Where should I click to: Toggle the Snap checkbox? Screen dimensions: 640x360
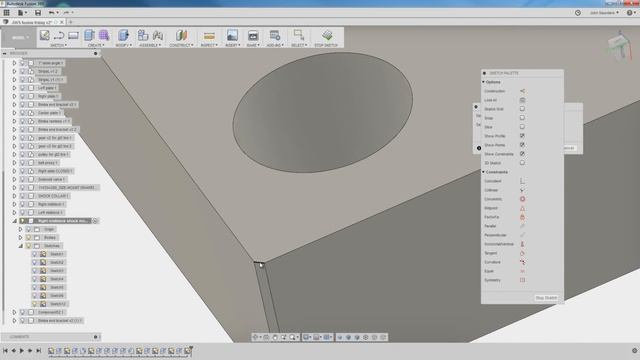click(522, 118)
